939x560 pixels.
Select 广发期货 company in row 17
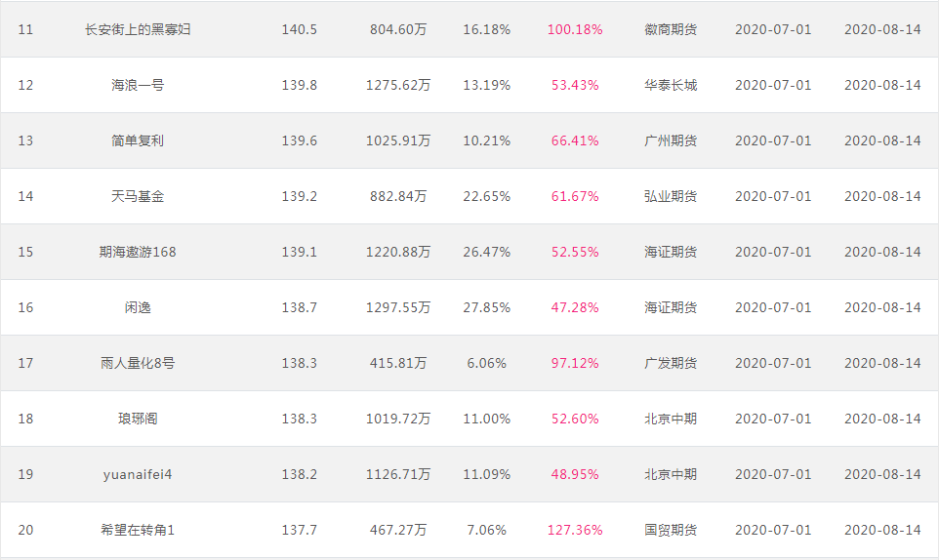tap(671, 363)
